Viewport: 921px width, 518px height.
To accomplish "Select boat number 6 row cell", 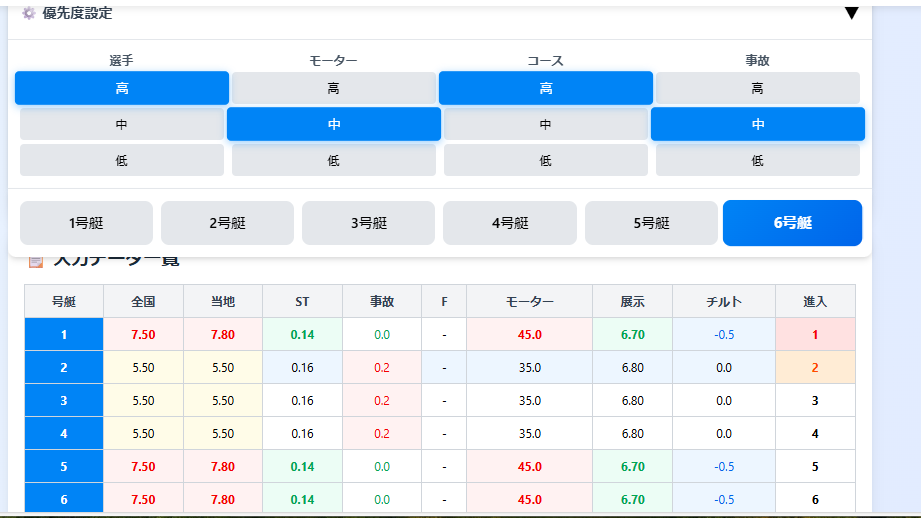I will click(x=64, y=499).
